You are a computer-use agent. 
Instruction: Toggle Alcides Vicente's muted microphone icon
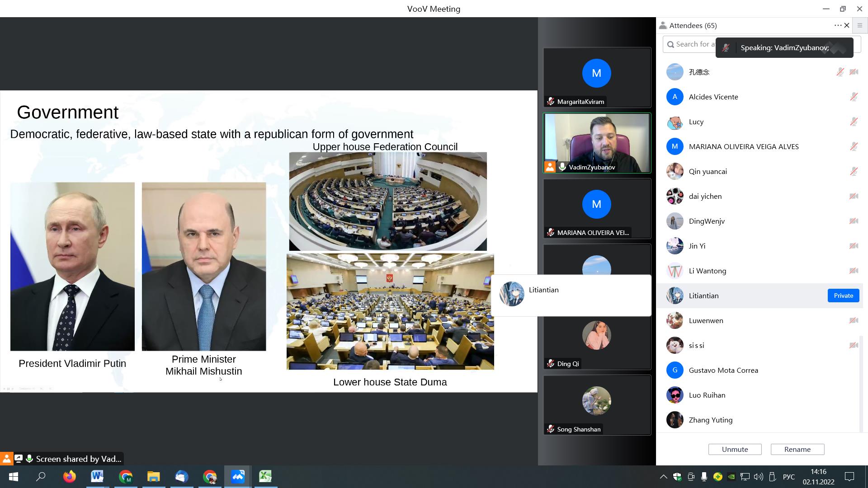pyautogui.click(x=854, y=97)
